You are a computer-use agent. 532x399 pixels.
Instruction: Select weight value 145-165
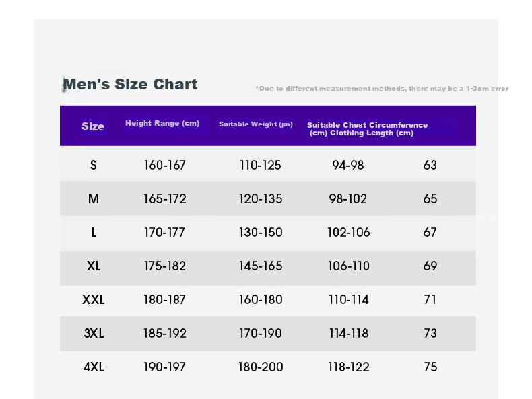(x=260, y=266)
